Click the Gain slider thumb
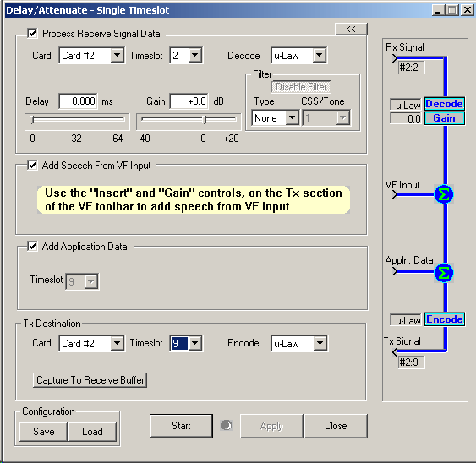This screenshot has height=463, width=476. pyautogui.click(x=205, y=119)
